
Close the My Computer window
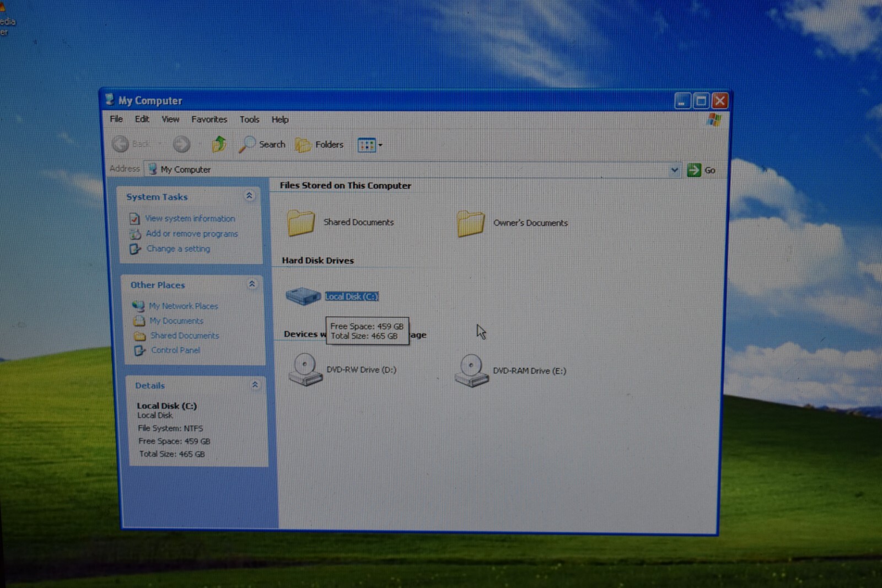(x=719, y=101)
